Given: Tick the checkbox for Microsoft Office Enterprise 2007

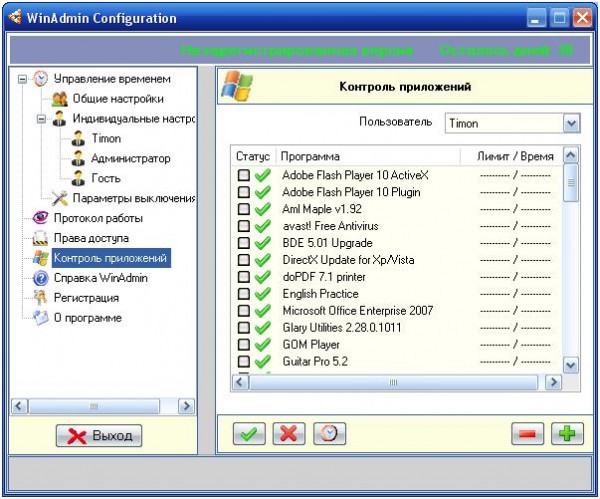Looking at the screenshot, I should pos(244,310).
